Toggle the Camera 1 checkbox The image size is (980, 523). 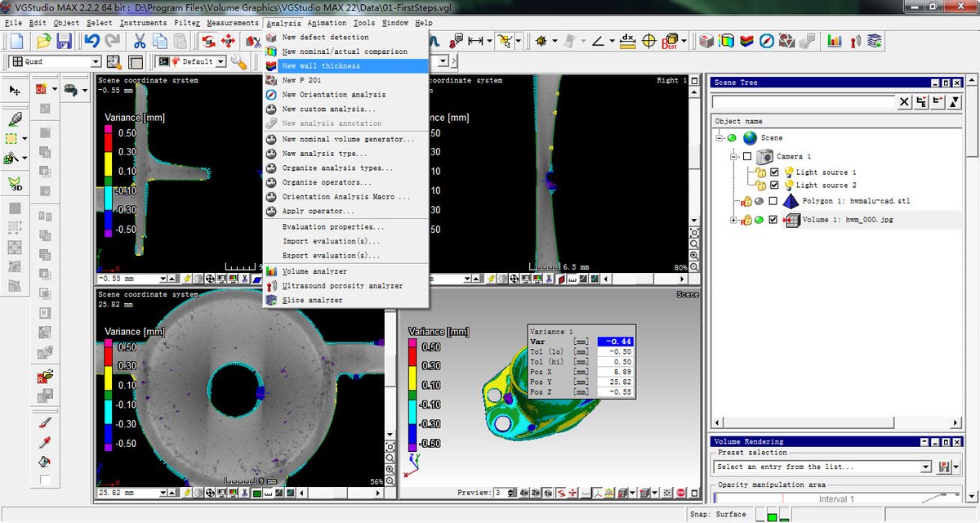point(746,156)
